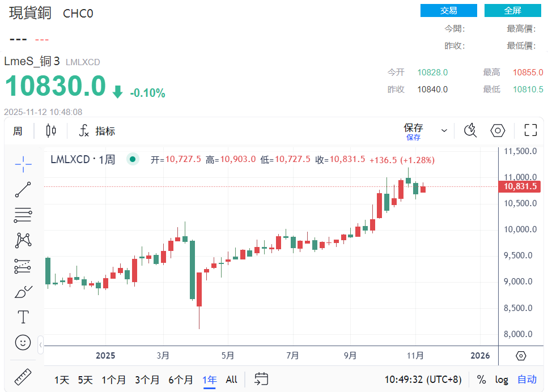Open the go-to-date calendar control
The width and height of the screenshot is (548, 392).
click(261, 380)
